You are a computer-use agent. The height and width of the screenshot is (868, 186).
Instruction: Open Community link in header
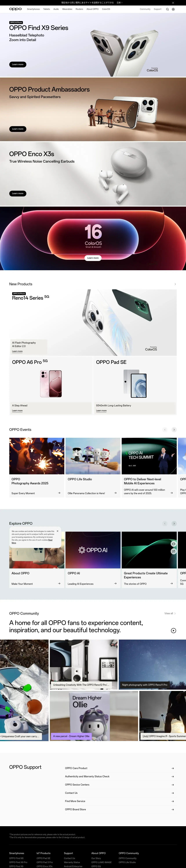pos(145,9)
